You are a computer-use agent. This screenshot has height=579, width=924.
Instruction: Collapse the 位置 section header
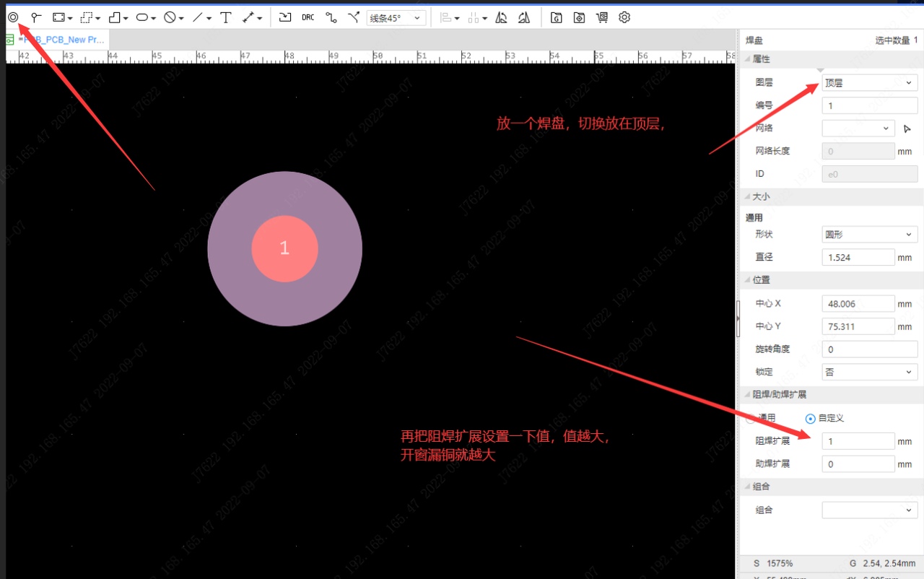click(x=832, y=279)
